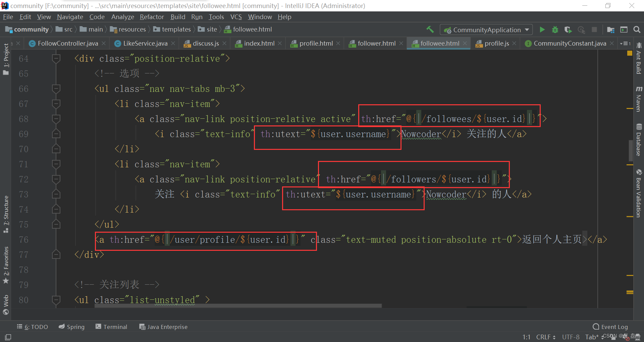Click line number 76 in gutter

click(23, 240)
